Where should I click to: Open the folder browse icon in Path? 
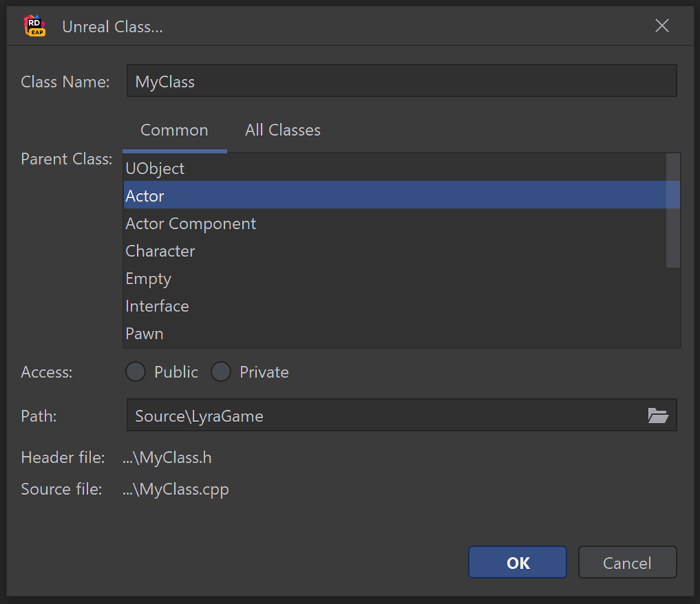pyautogui.click(x=657, y=416)
